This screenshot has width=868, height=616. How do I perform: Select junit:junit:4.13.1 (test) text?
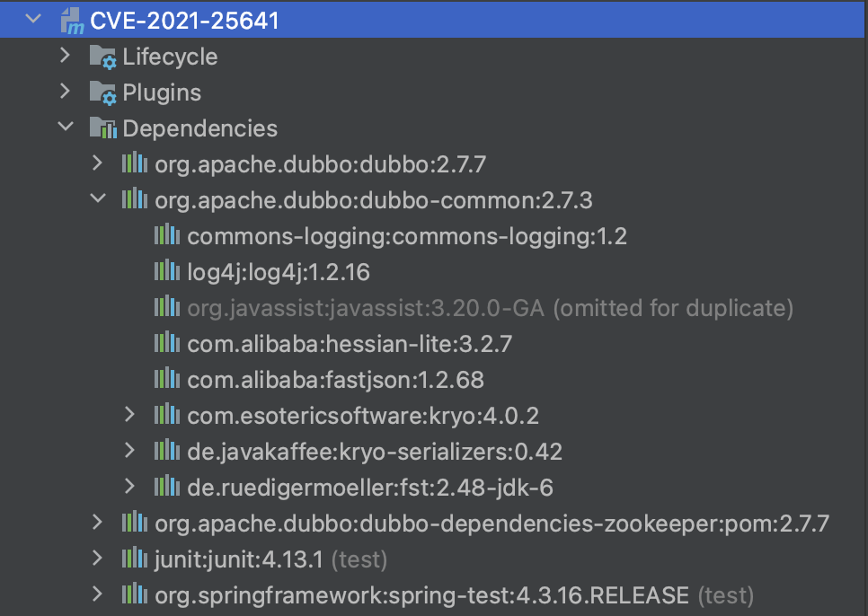[x=270, y=560]
